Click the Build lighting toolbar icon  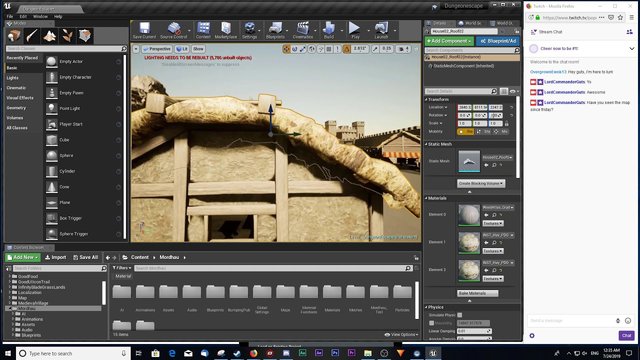[329, 30]
